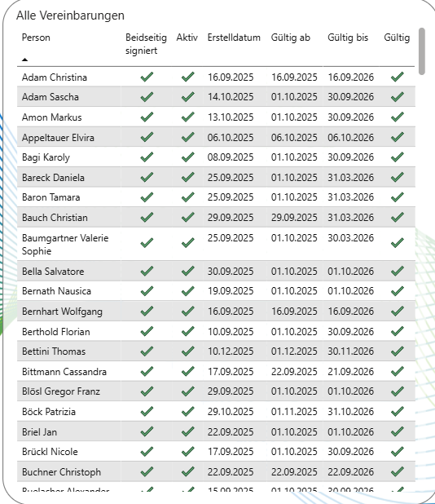
Task: Sort by the Person column header
Action: tap(36, 38)
